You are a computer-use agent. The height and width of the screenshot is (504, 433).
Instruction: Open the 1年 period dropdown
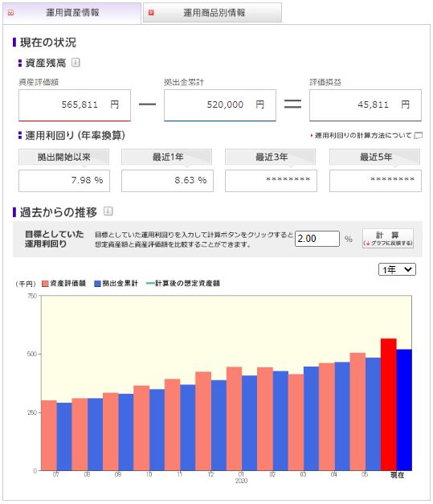click(397, 269)
